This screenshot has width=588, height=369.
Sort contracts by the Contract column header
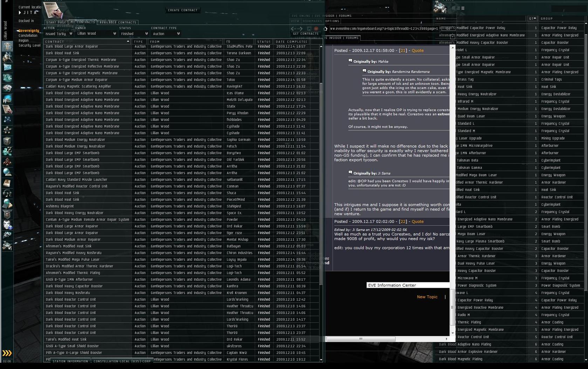pos(87,41)
